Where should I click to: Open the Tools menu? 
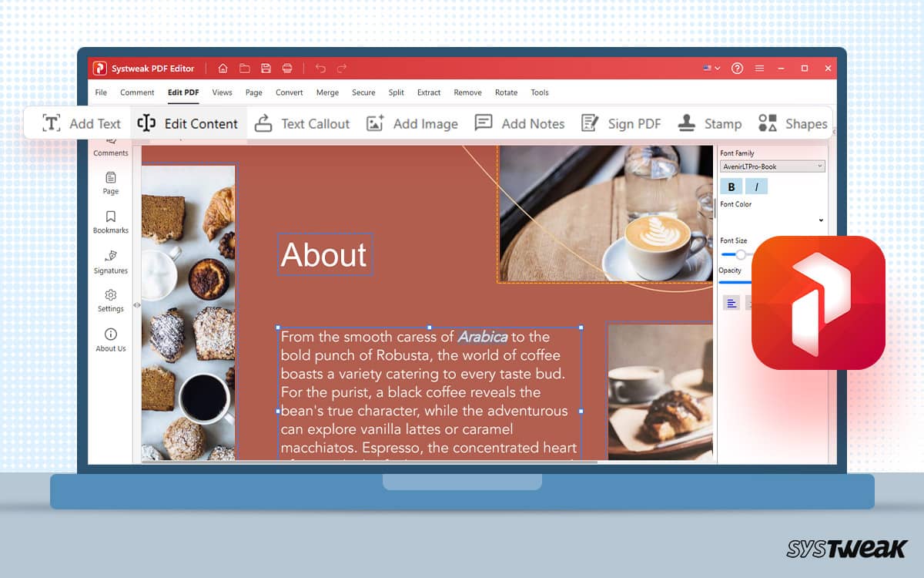pos(539,92)
